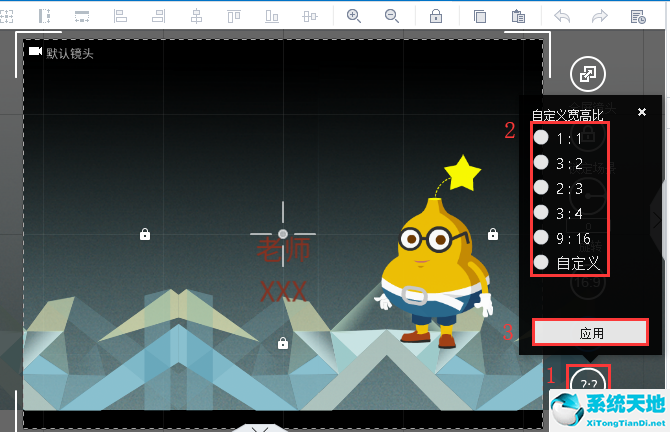Screen dimensions: 670x432
Task: Click the red 老师 text on canvas
Action: pyautogui.click(x=284, y=250)
